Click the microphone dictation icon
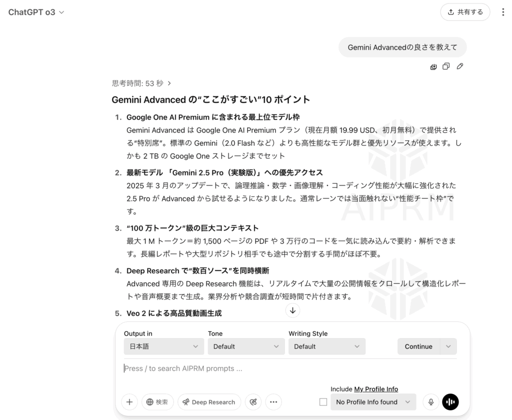Screen dimensions: 512x420 click(x=430, y=402)
